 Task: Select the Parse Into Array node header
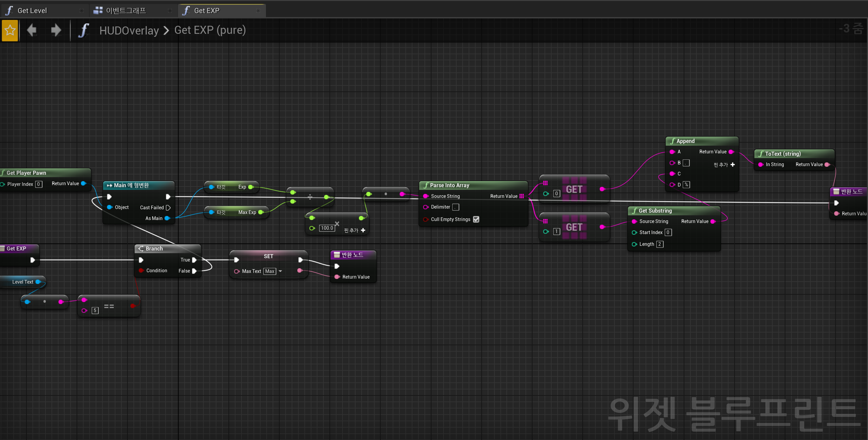coord(473,185)
